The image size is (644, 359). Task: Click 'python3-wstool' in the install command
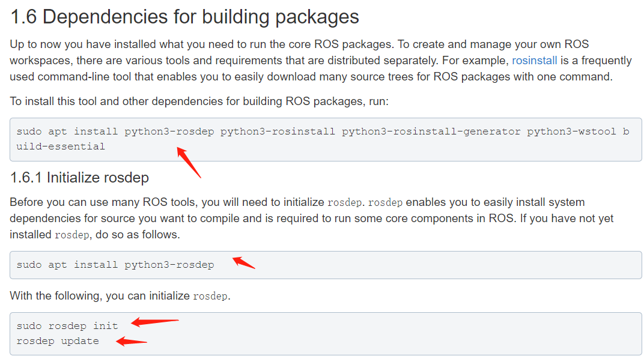point(571,131)
